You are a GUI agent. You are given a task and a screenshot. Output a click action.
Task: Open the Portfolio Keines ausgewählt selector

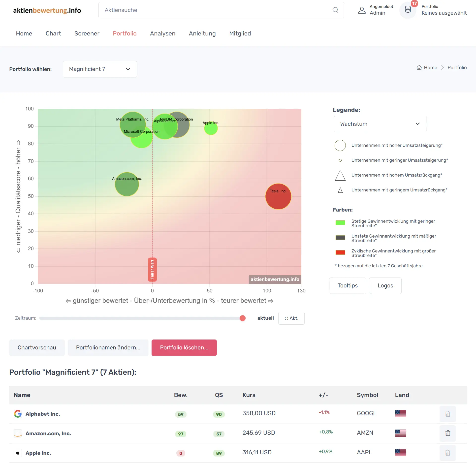point(444,10)
